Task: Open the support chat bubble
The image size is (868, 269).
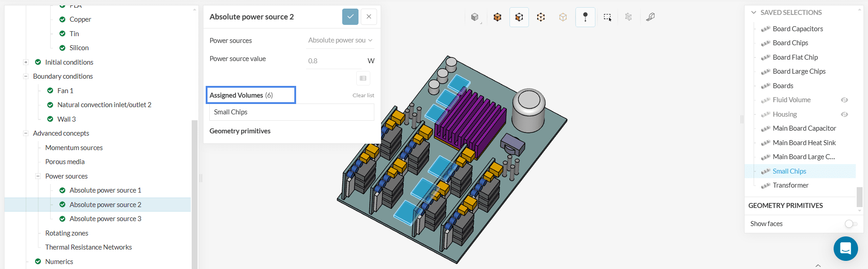Action: coord(845,248)
